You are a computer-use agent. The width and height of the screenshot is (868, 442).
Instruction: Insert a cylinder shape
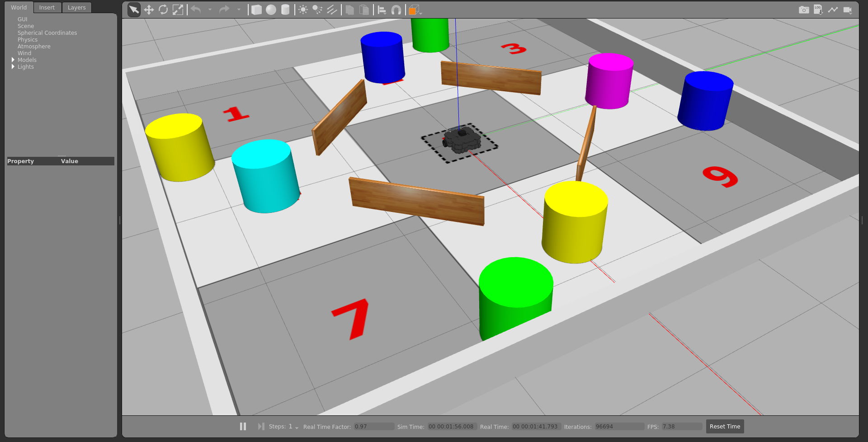coord(285,9)
